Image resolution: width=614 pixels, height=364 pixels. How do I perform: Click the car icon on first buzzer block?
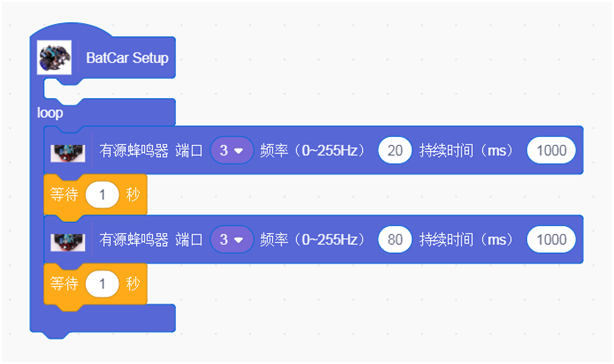(68, 153)
